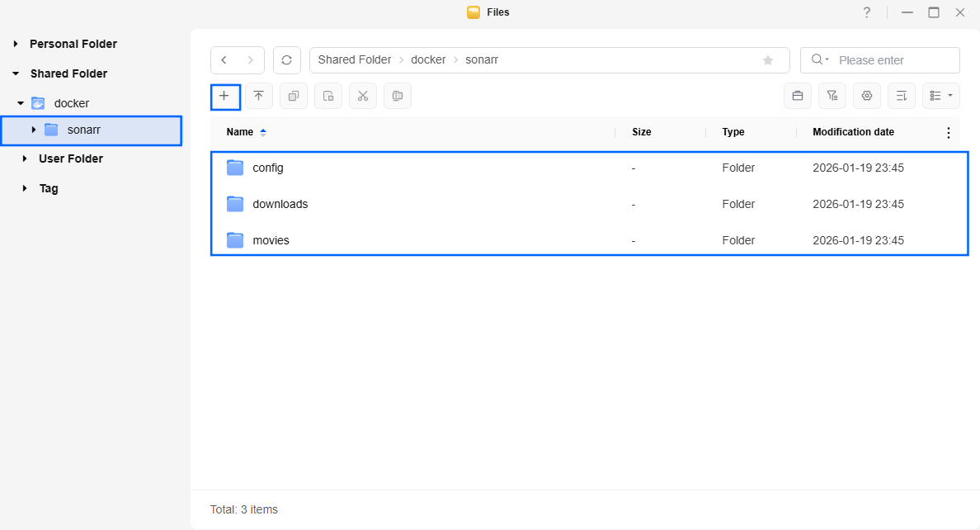Refresh the current folder listing
This screenshot has width=980, height=530.
pyautogui.click(x=286, y=60)
